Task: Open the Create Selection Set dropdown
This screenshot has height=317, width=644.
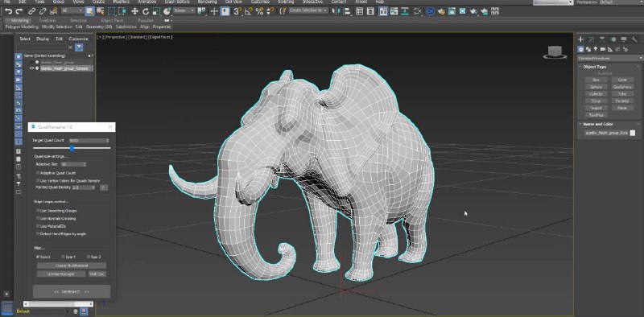Action: (308, 10)
